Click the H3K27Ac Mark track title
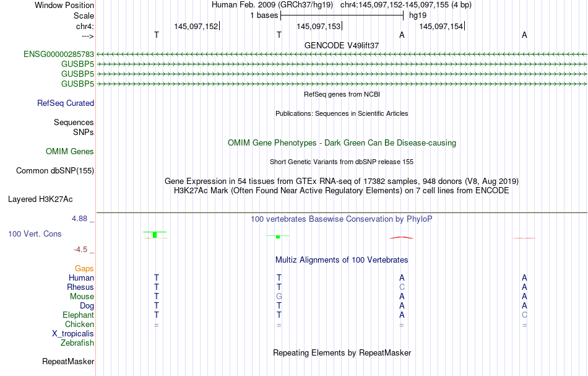The height and width of the screenshot is (376, 588). [x=342, y=191]
